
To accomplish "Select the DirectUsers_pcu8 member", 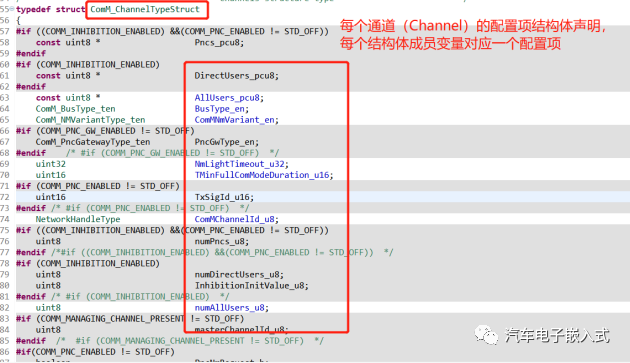I will [x=236, y=76].
